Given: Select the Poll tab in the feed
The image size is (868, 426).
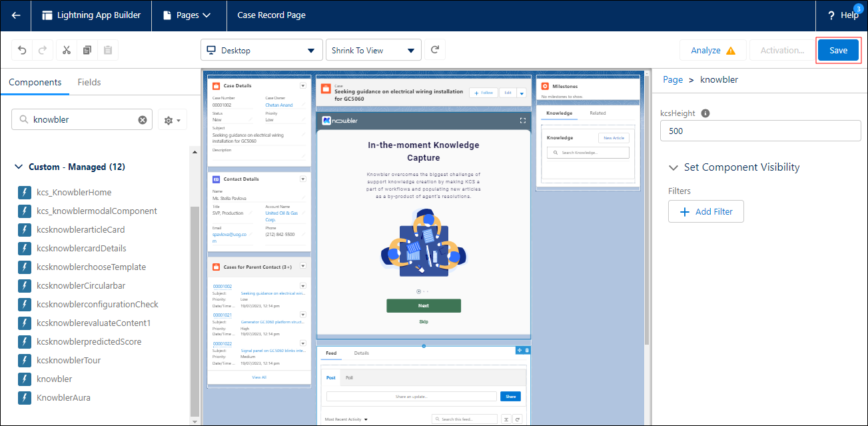Looking at the screenshot, I should pos(349,377).
